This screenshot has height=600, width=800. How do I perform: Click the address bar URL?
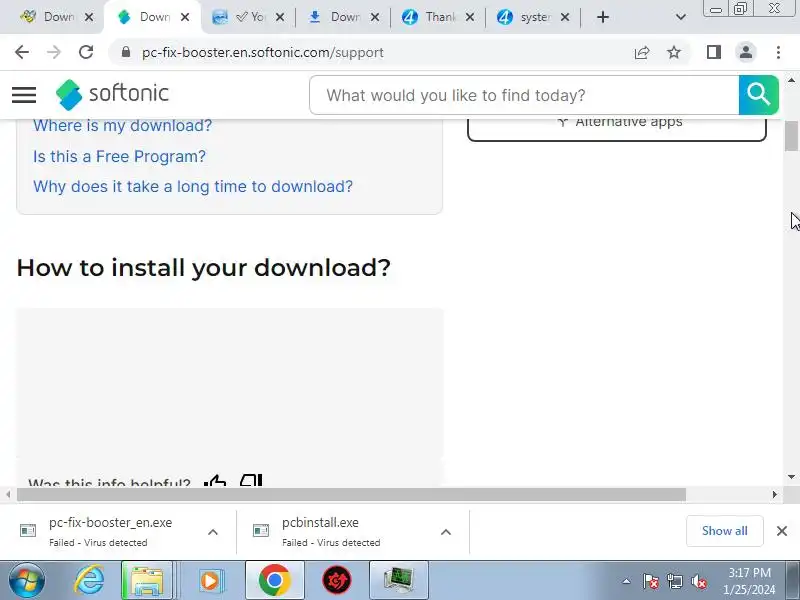pos(263,52)
